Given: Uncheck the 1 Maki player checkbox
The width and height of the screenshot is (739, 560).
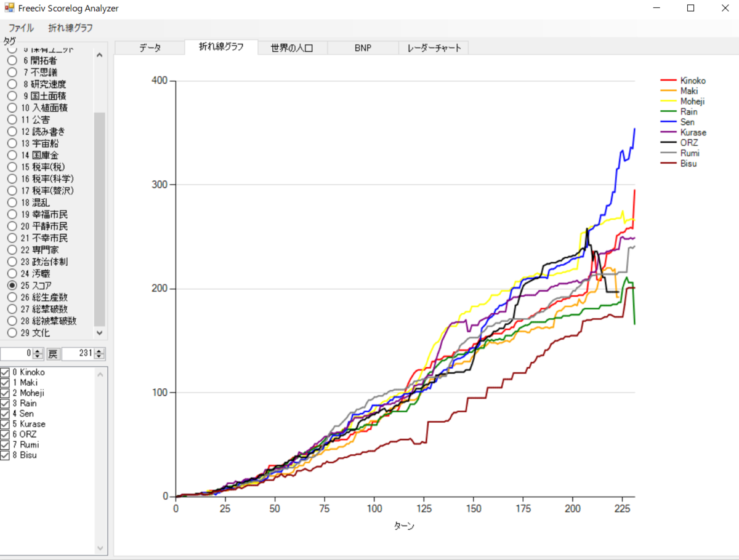Looking at the screenshot, I should [5, 383].
